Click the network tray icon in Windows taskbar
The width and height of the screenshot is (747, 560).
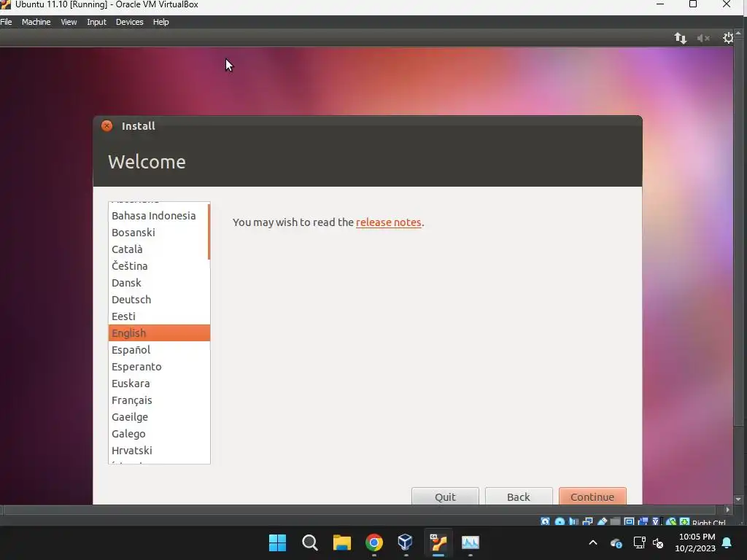639,542
